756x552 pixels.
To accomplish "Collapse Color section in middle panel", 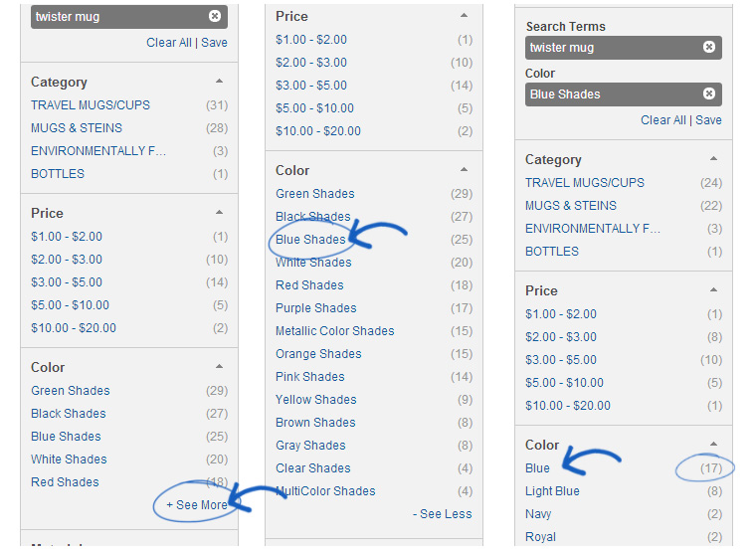I will pos(464,170).
